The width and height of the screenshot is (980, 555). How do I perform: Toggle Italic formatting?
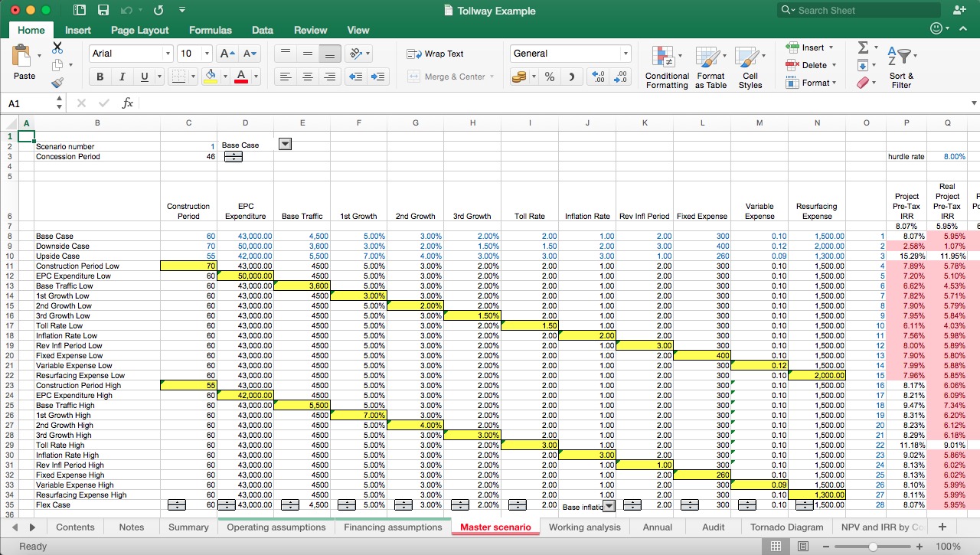122,77
